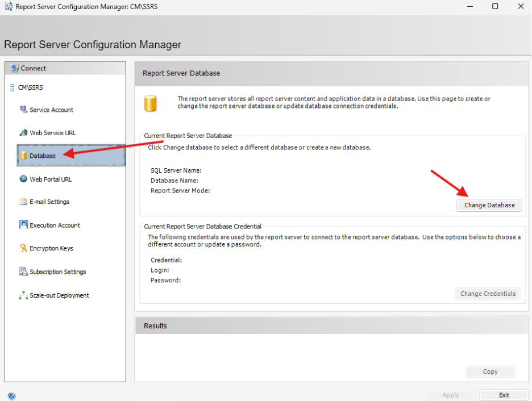Open the Web Service URL page
The height and width of the screenshot is (401, 532).
coord(52,133)
